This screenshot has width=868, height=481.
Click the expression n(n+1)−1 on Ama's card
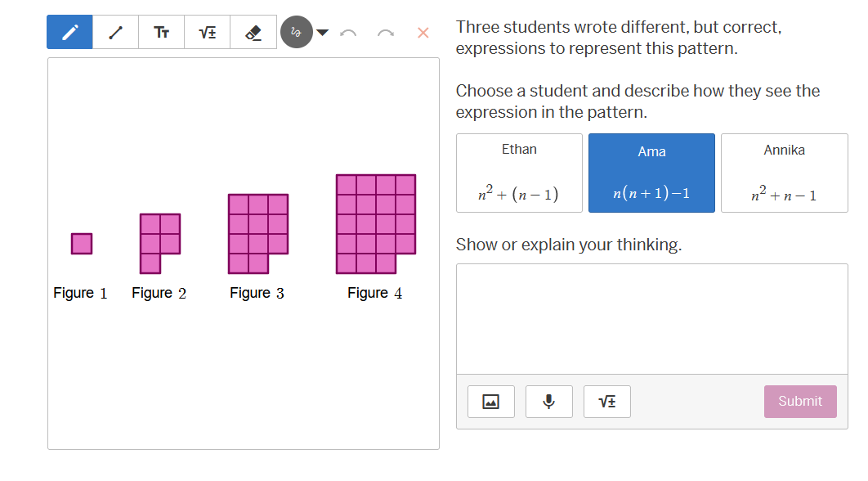tap(651, 194)
